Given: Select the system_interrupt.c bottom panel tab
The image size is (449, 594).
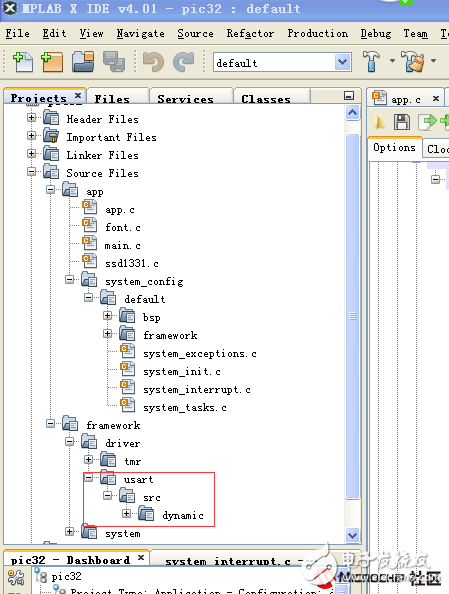Looking at the screenshot, I should pos(228,561).
